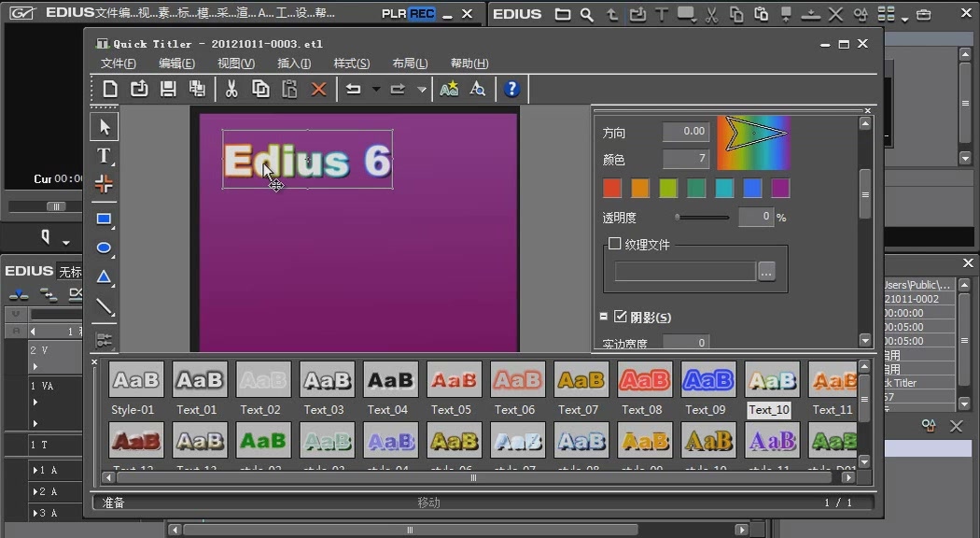Viewport: 980px width, 538px height.
Task: Click the T title icon in EDIUS bin toolbar
Action: point(661,14)
